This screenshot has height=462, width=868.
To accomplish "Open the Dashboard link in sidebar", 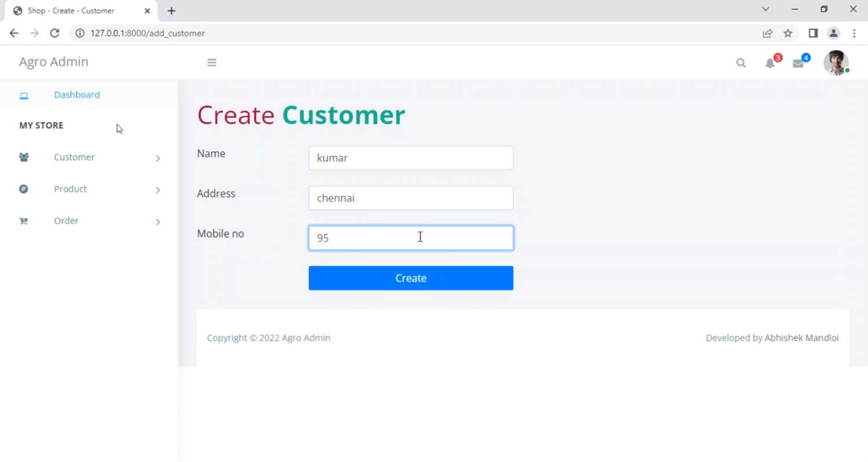I will pyautogui.click(x=77, y=94).
